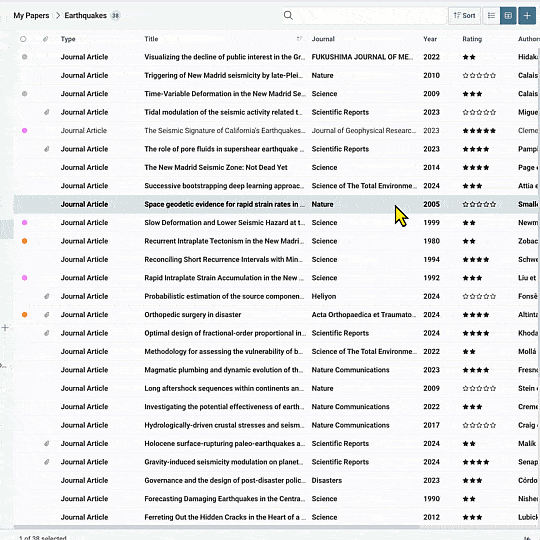Click pink tag dot on Slow Deformation row
Viewport: 540px width, 540px height.
click(24, 222)
